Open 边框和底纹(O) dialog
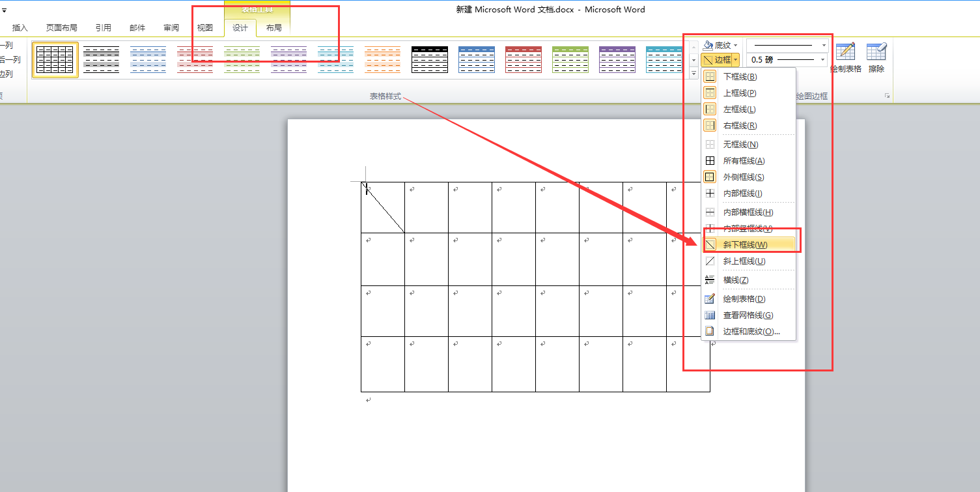Viewport: 980px width, 492px height. (748, 332)
